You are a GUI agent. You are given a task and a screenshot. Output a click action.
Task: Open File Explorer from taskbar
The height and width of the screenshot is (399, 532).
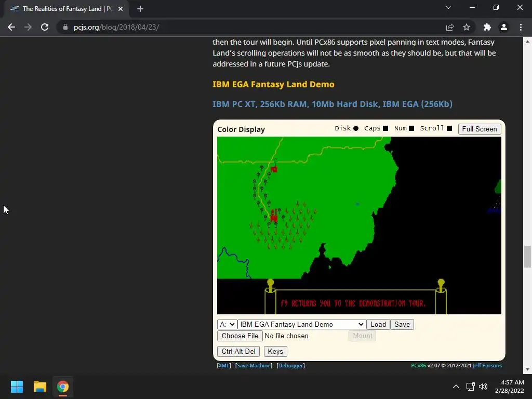click(39, 387)
